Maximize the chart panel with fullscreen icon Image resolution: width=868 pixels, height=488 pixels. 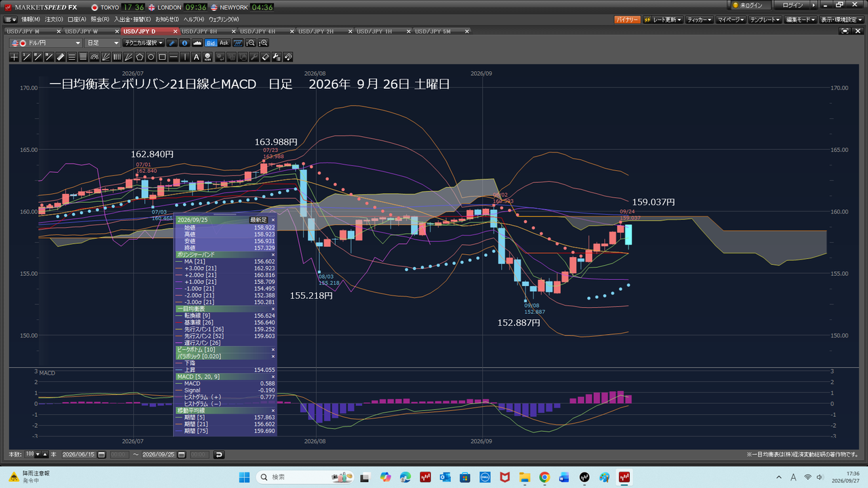click(845, 31)
